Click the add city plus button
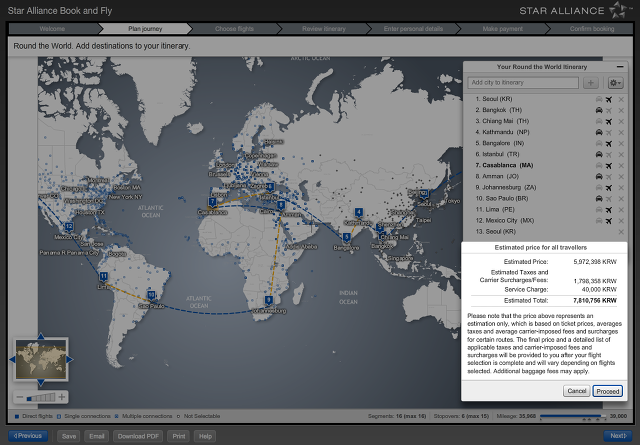This screenshot has width=640, height=445. [590, 83]
